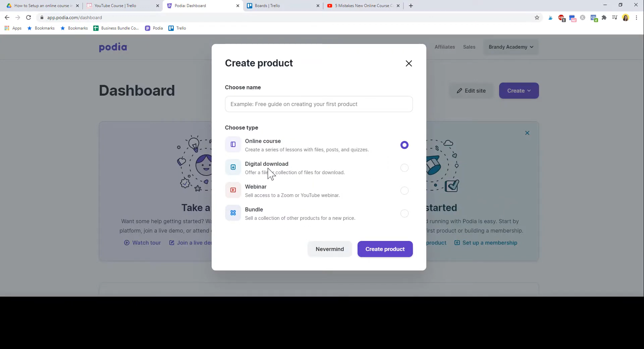Screen dimensions: 644x349
Task: Select the Digital download radio button
Action: (x=405, y=168)
